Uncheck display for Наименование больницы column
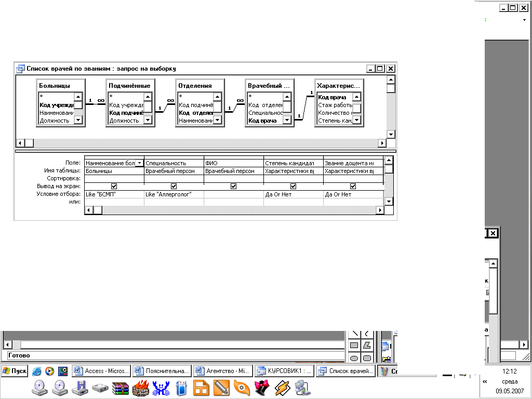The width and height of the screenshot is (532, 399). coord(114,187)
